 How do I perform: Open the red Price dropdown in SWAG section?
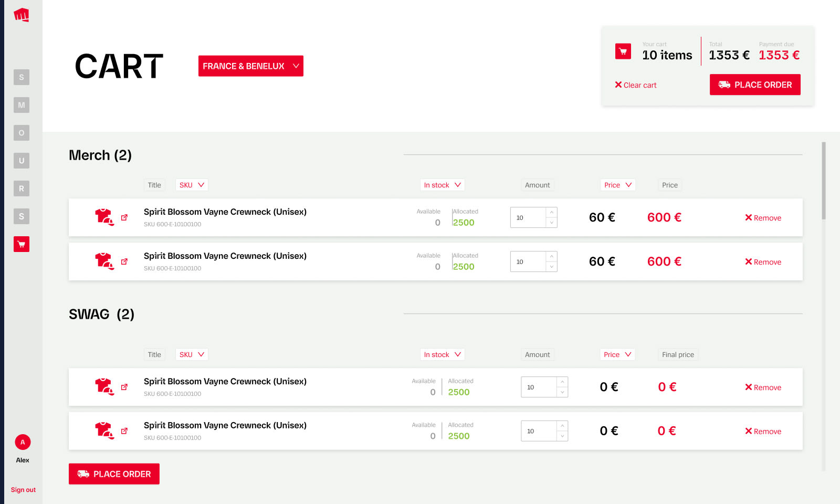coord(617,354)
